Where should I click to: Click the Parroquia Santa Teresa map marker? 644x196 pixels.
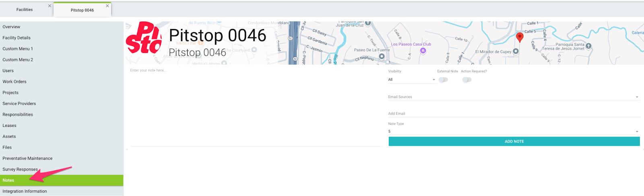tap(588, 46)
